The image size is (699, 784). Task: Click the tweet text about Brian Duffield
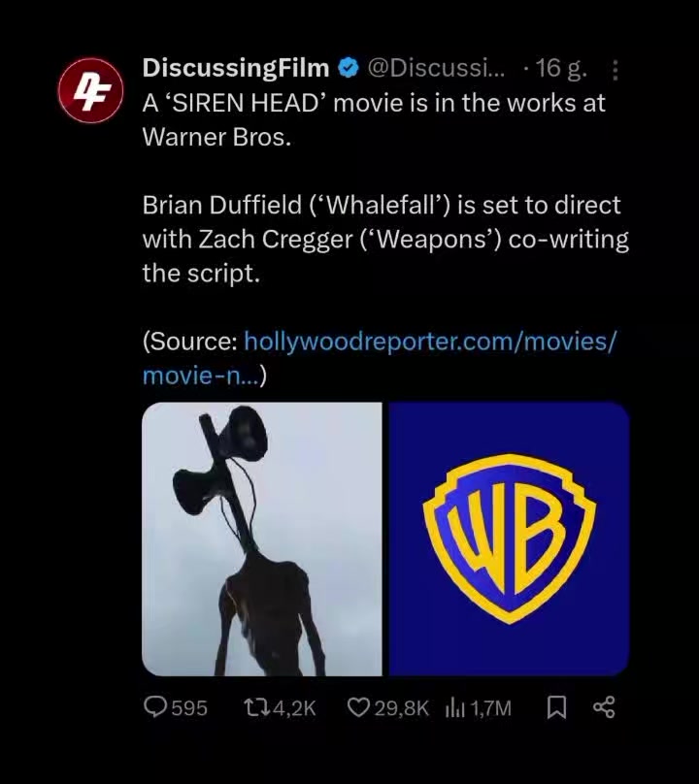click(385, 239)
